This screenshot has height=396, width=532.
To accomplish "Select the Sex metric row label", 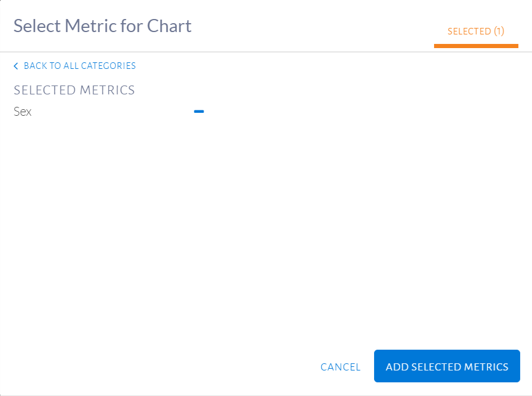I will [x=23, y=112].
